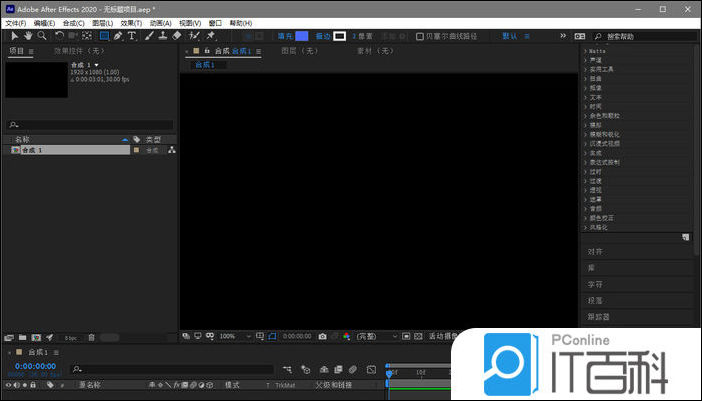Viewport: 702px width, 401px height.
Task: Open the 字符 panel
Action: click(596, 284)
